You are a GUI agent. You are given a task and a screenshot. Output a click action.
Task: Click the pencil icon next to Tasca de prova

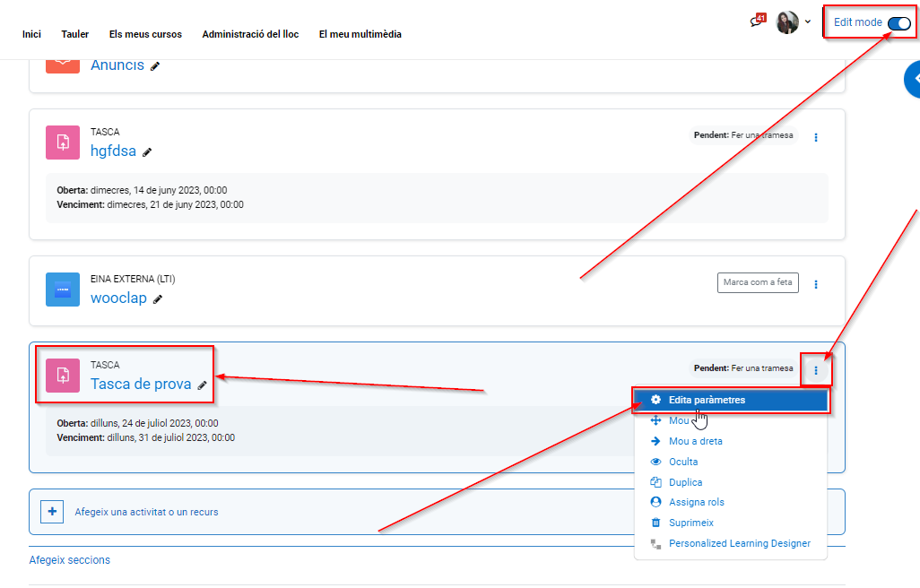click(203, 385)
